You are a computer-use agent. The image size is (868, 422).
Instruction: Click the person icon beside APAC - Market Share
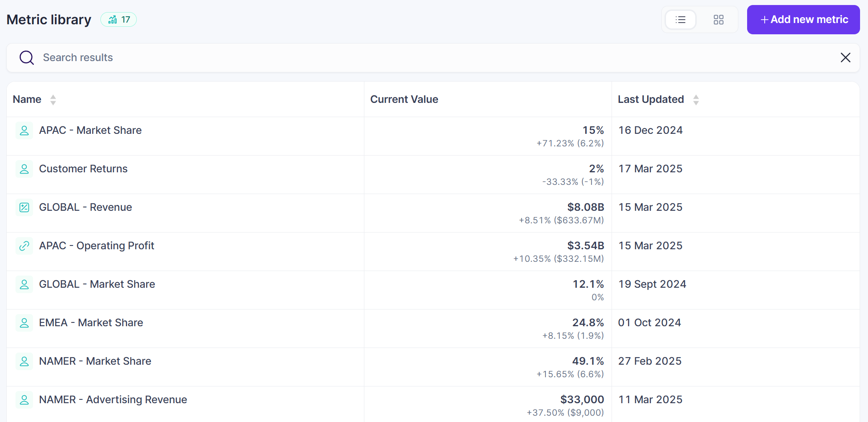tap(24, 130)
